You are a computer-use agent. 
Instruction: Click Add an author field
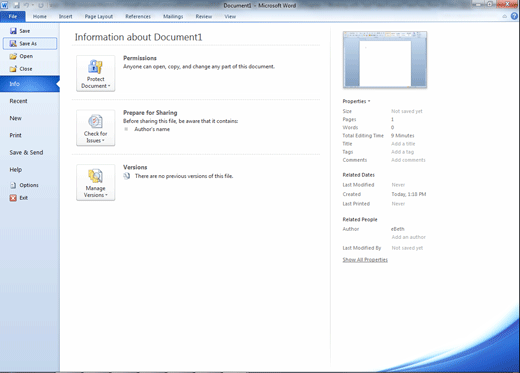(x=408, y=237)
